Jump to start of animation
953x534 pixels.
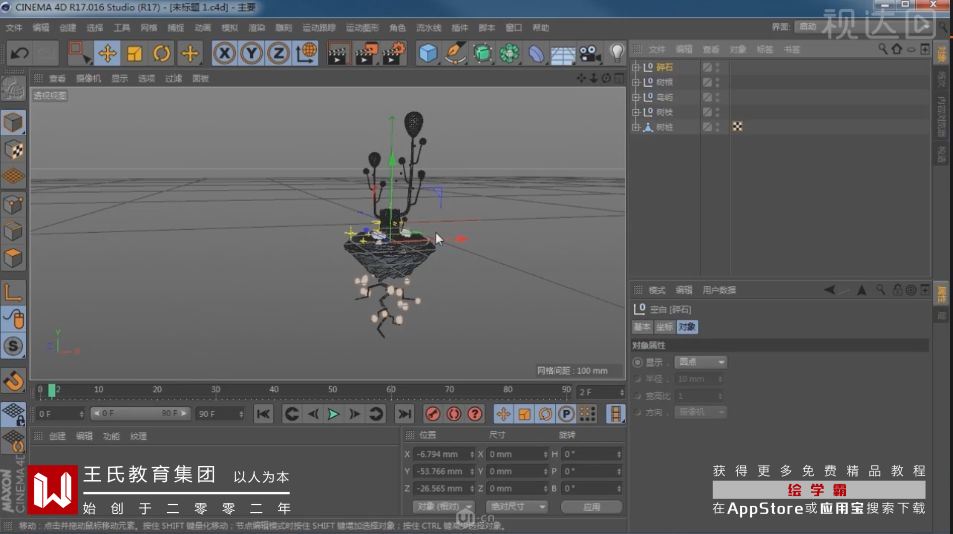coord(263,414)
